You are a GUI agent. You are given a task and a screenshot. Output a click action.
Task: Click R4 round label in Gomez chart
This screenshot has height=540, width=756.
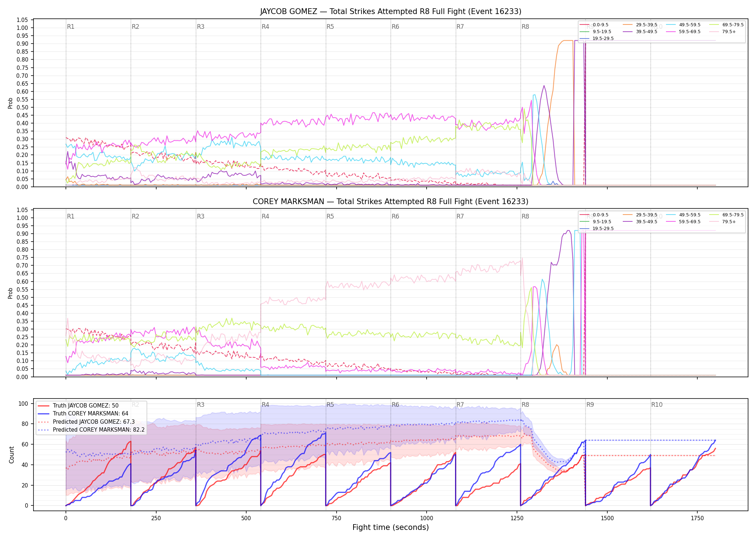click(265, 27)
